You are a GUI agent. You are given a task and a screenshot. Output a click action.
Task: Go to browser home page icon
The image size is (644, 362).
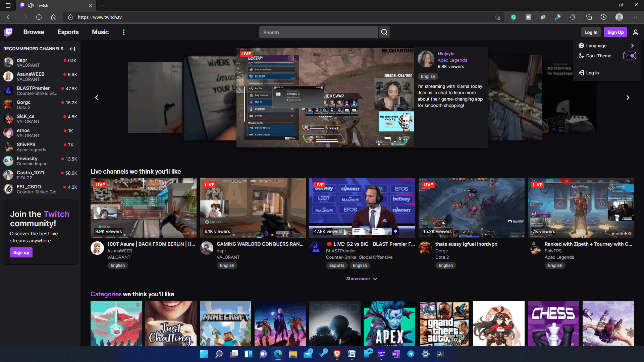click(x=54, y=17)
